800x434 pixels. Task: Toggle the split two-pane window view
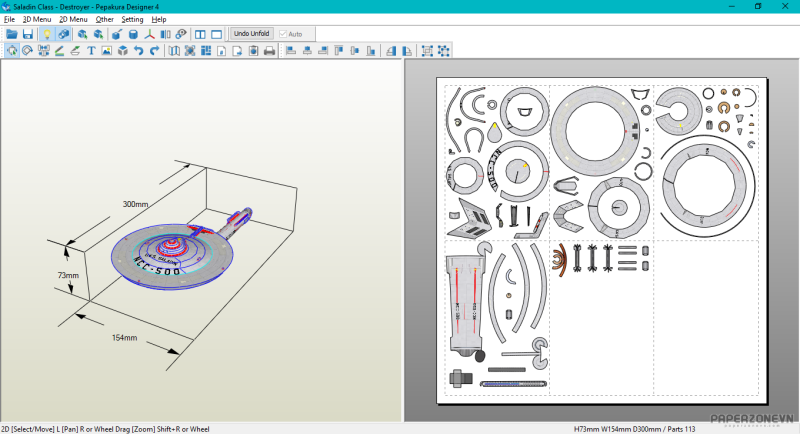(200, 34)
